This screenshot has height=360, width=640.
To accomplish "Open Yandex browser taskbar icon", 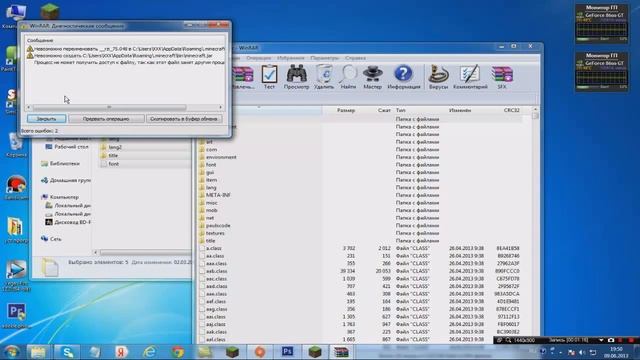I will [x=121, y=352].
